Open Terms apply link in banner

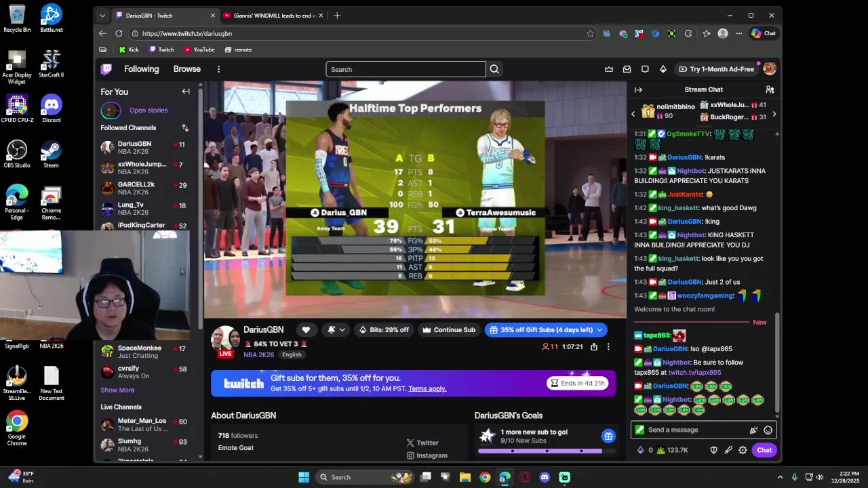point(427,389)
